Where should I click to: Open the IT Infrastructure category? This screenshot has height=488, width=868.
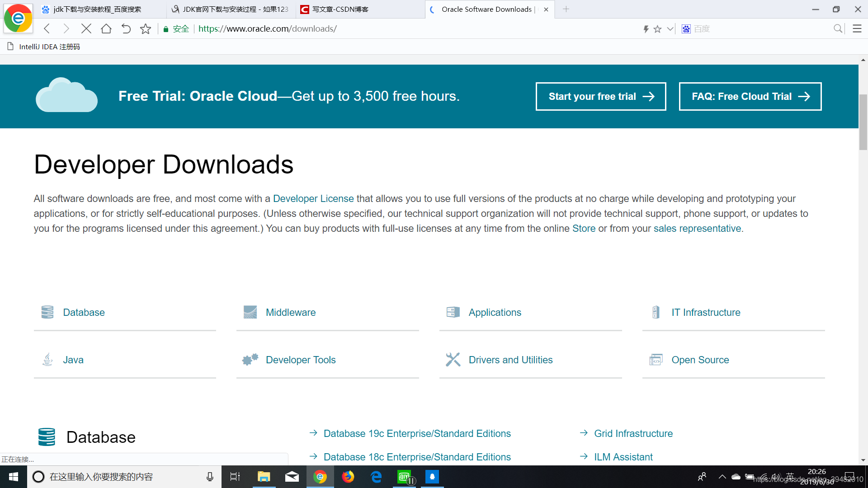click(706, 312)
